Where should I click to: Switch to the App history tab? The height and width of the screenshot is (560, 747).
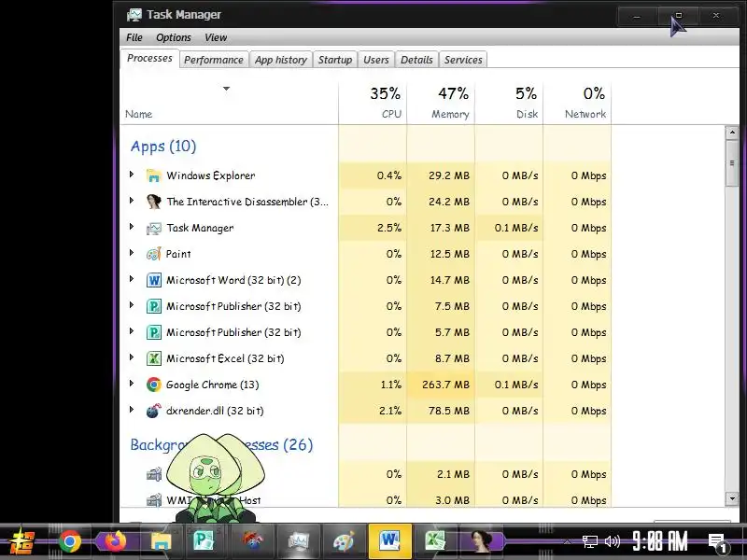[281, 60]
